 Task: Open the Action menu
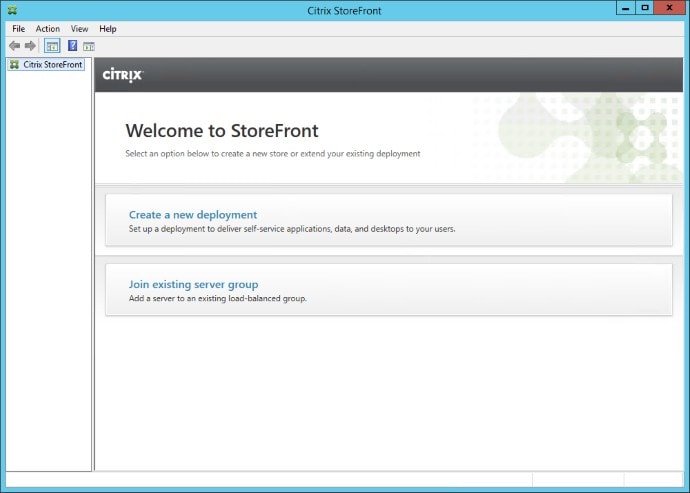point(48,29)
